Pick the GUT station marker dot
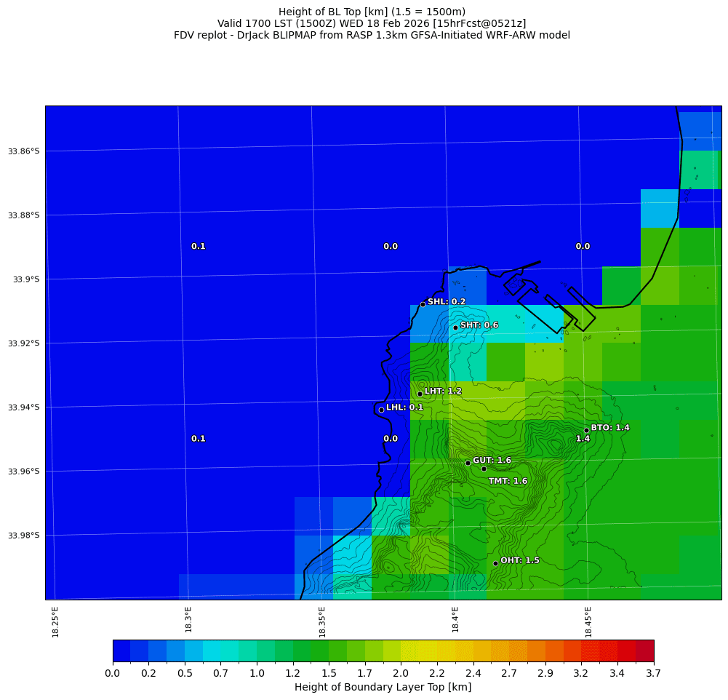728x700 pixels. pyautogui.click(x=468, y=463)
